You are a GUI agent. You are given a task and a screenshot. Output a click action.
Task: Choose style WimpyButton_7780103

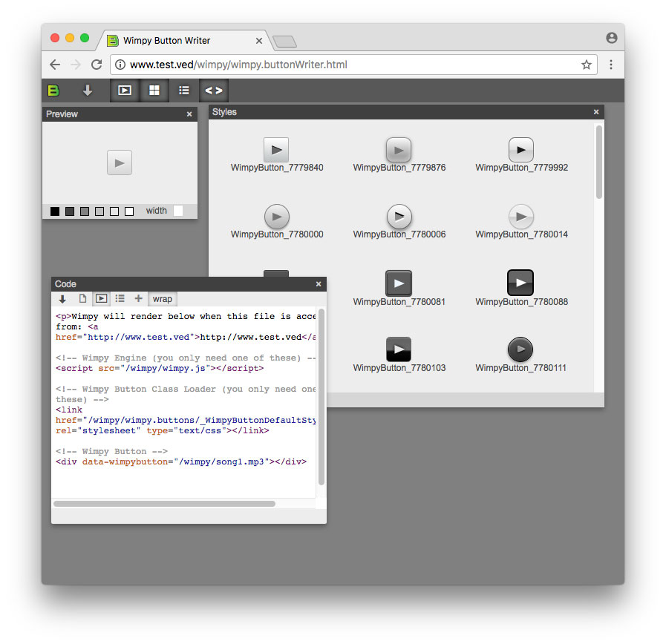point(399,355)
